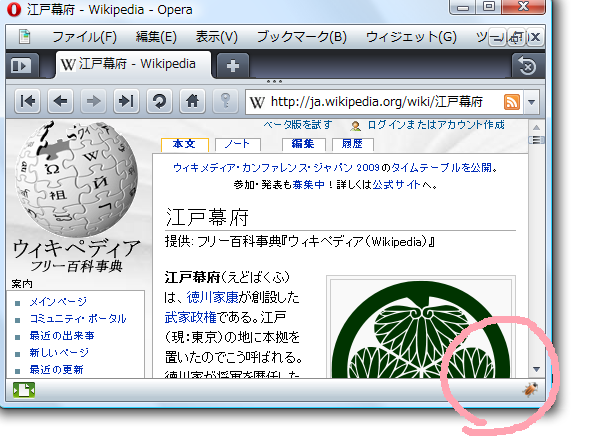Open the 履歴 history tab
This screenshot has height=448, width=592.
tap(353, 144)
